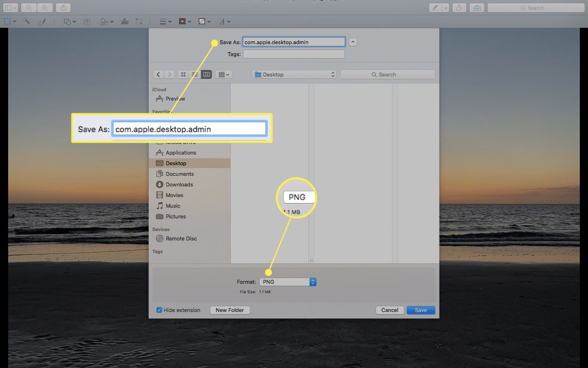Open the Desktop location popup menu
The width and height of the screenshot is (588, 368).
294,74
